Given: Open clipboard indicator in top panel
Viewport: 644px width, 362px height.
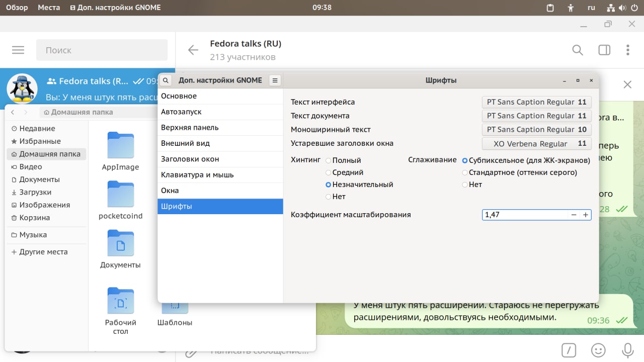Looking at the screenshot, I should [x=550, y=8].
